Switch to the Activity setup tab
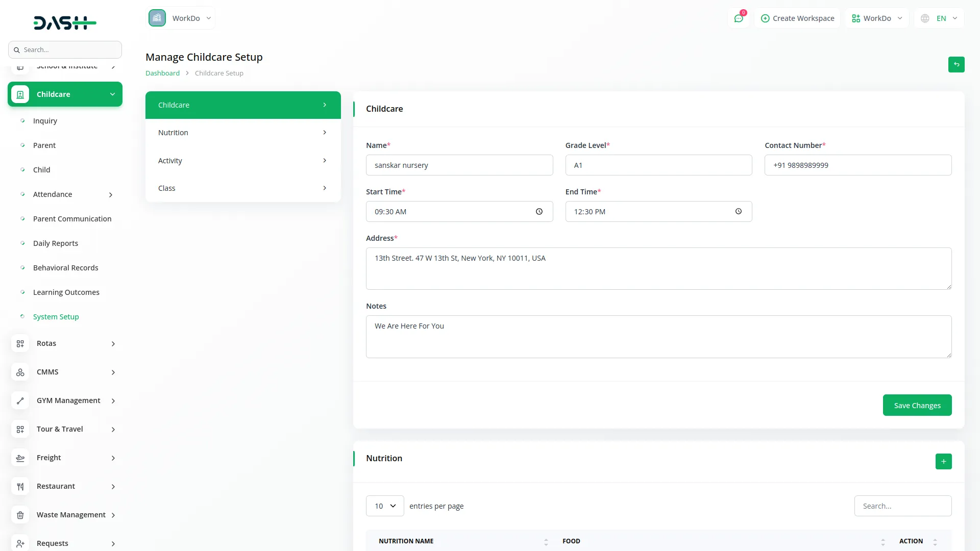Image resolution: width=980 pixels, height=551 pixels. 243,161
